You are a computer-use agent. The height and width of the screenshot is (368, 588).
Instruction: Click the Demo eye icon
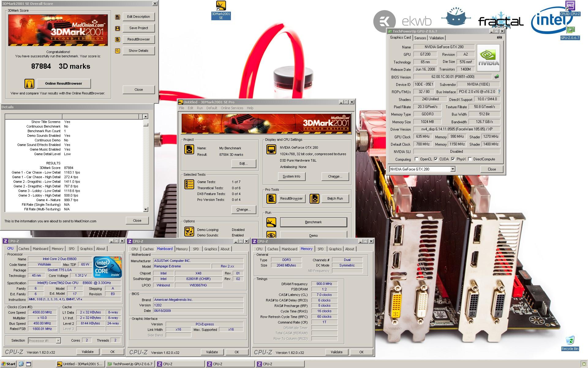tap(271, 235)
